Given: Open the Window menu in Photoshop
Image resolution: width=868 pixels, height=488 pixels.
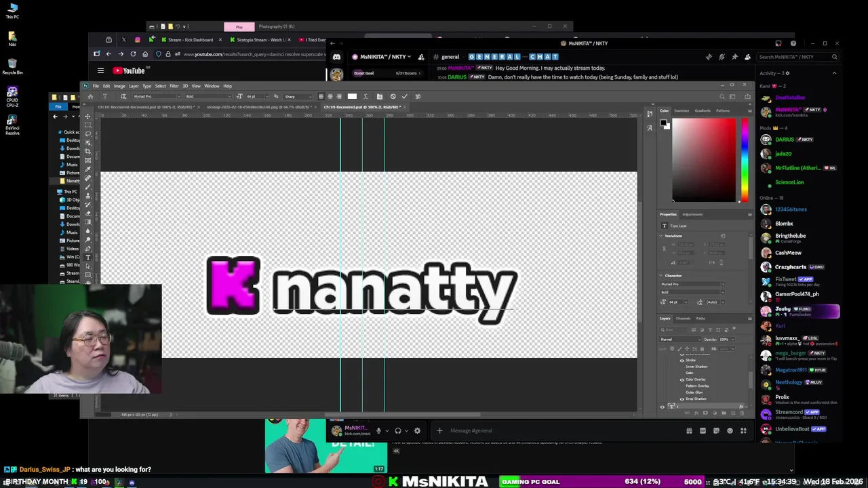Looking at the screenshot, I should point(212,86).
